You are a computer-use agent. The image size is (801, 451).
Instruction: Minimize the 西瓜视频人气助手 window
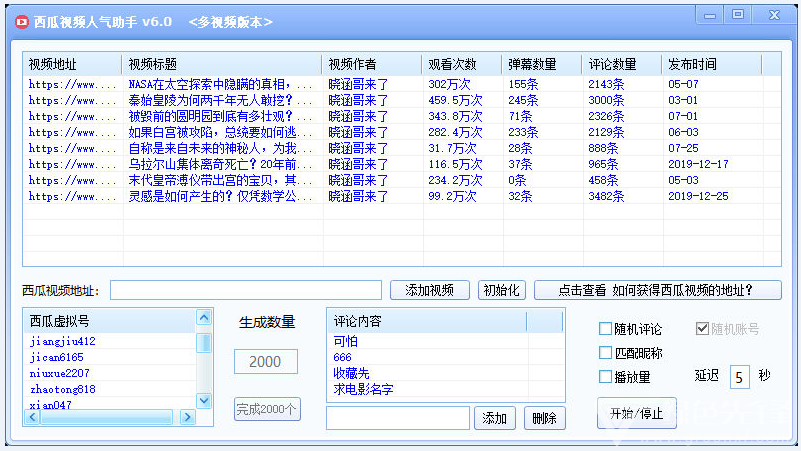710,15
